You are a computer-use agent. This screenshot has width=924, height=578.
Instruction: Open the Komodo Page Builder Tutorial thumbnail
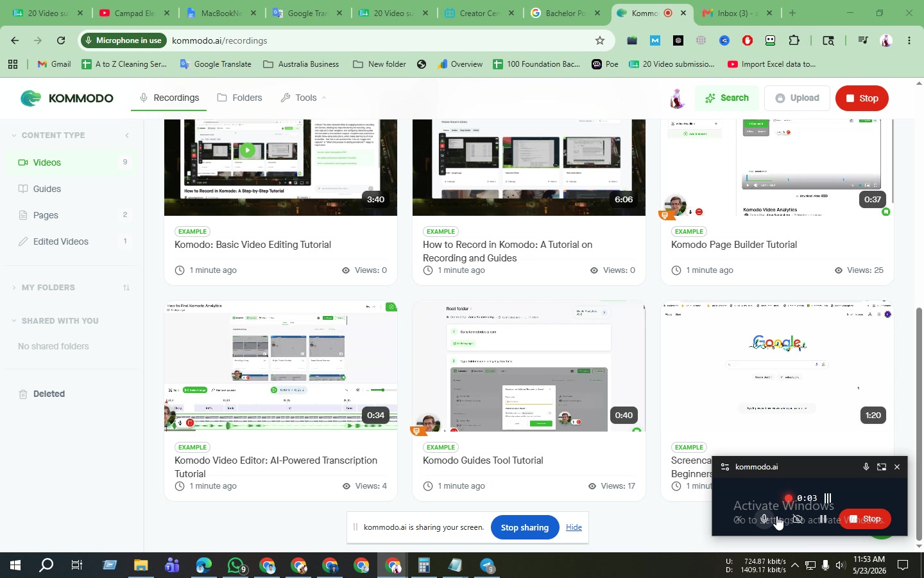tap(777, 168)
